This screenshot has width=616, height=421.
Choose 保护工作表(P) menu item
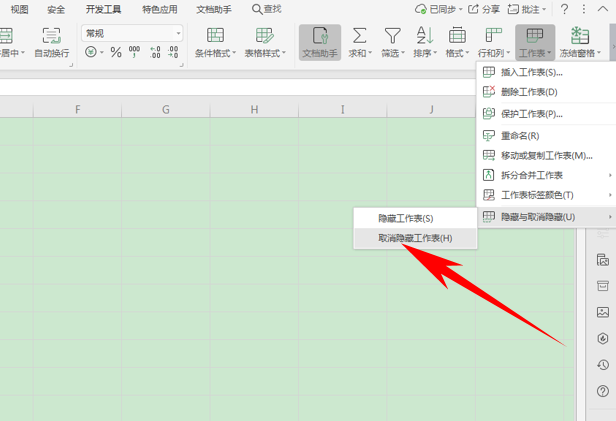pos(546,114)
